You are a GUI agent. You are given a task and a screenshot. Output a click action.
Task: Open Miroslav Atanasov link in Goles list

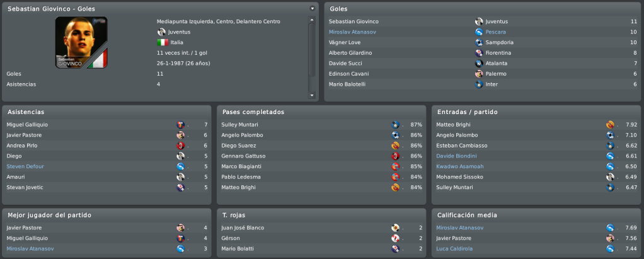tap(352, 32)
